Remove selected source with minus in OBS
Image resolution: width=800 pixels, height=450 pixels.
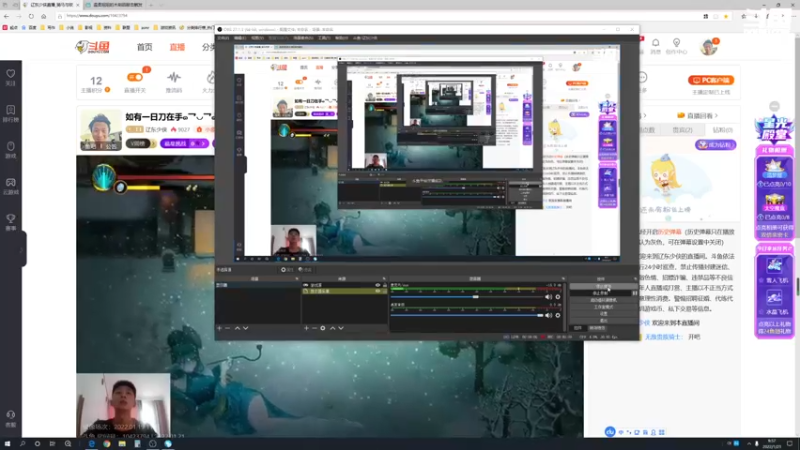[314, 328]
